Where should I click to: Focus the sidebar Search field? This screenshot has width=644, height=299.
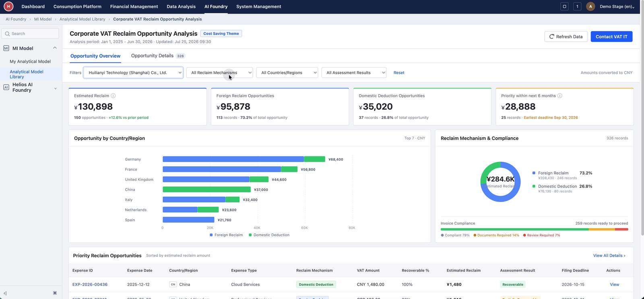coord(30,34)
